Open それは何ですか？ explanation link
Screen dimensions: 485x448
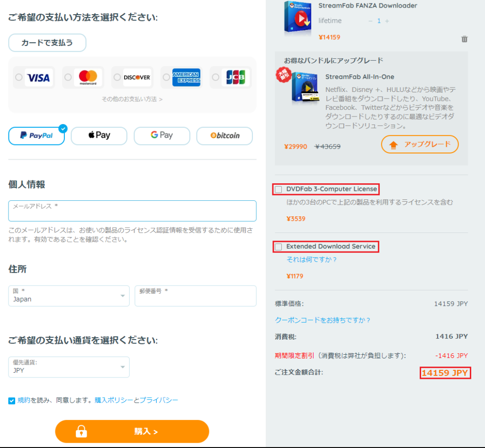[x=312, y=260]
